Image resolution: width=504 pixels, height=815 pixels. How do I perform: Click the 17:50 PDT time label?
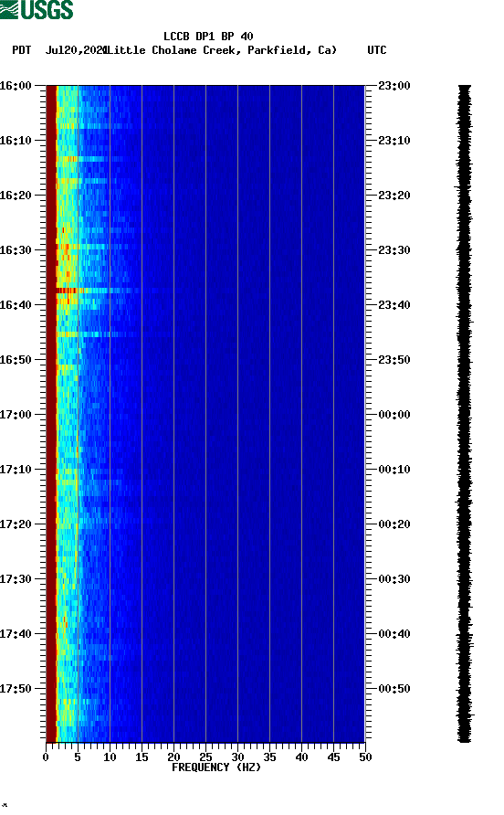(16, 689)
